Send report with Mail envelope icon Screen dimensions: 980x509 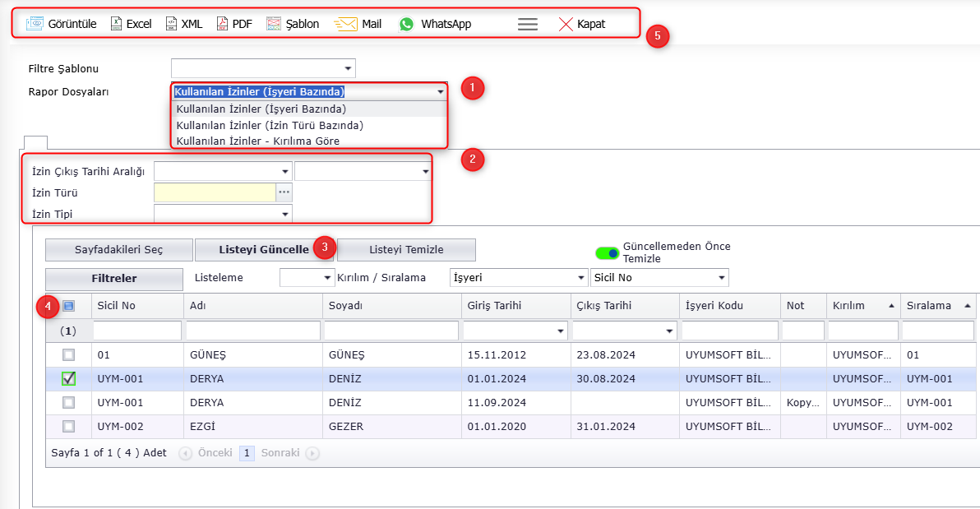click(345, 24)
